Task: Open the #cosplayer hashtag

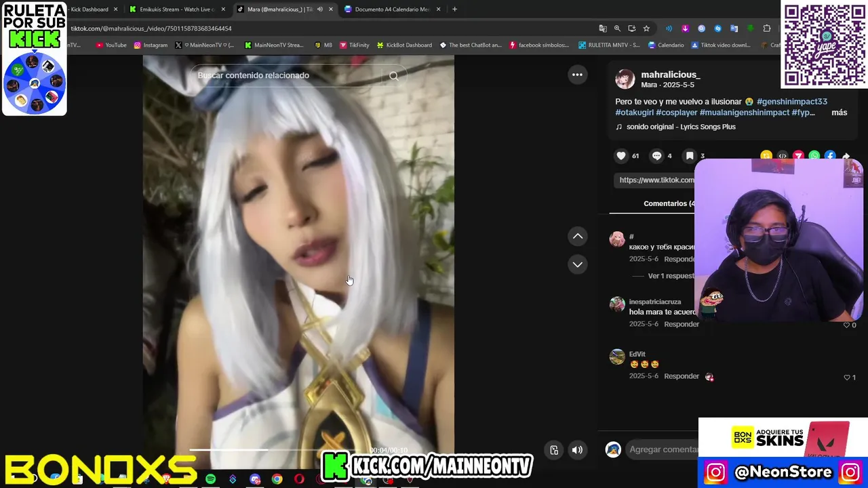Action: pos(676,113)
